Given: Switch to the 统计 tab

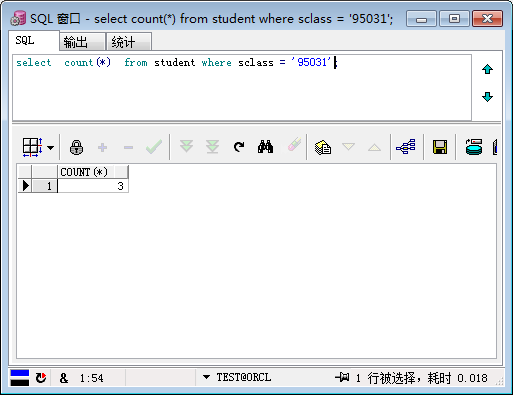Looking at the screenshot, I should click(129, 42).
